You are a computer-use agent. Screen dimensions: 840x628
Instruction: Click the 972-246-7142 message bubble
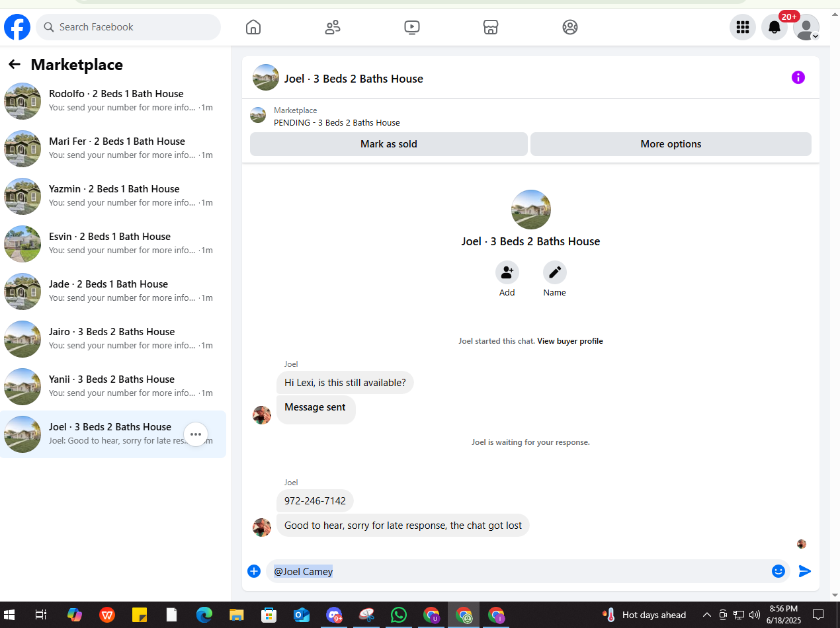pos(315,501)
